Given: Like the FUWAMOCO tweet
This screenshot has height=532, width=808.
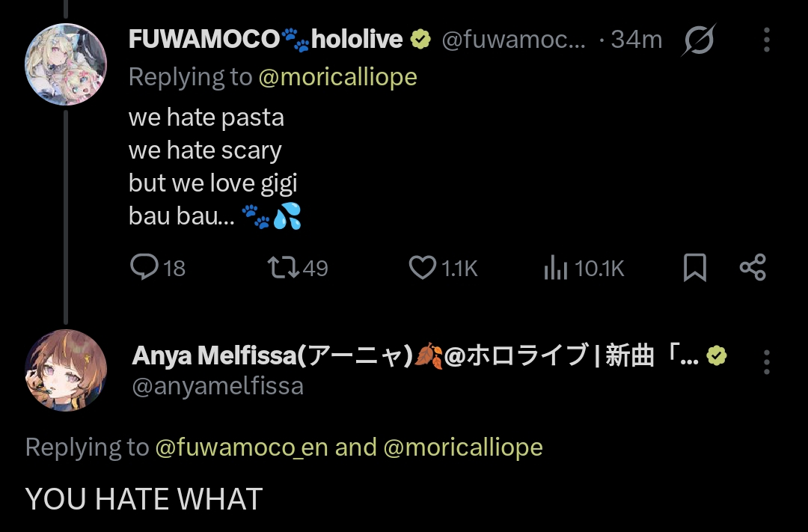Looking at the screenshot, I should 443,268.
